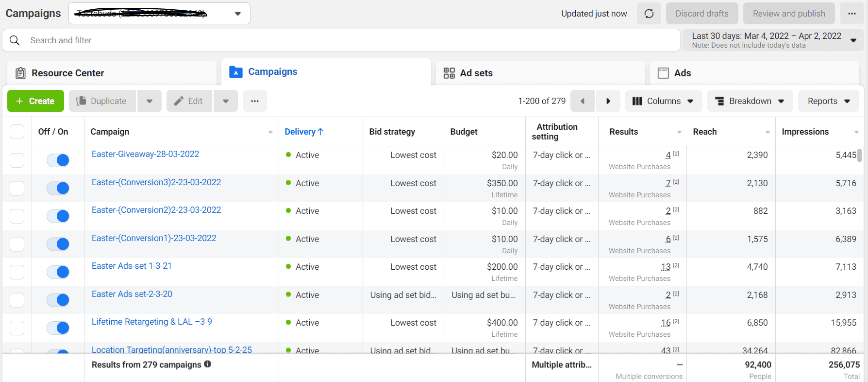The height and width of the screenshot is (382, 868).
Task: Open the Reports dropdown
Action: pos(829,101)
